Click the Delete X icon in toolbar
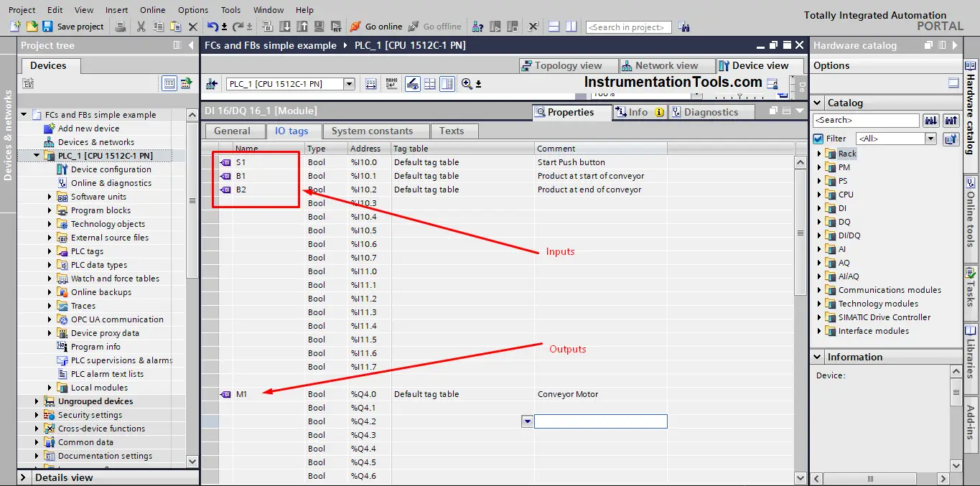 tap(192, 27)
